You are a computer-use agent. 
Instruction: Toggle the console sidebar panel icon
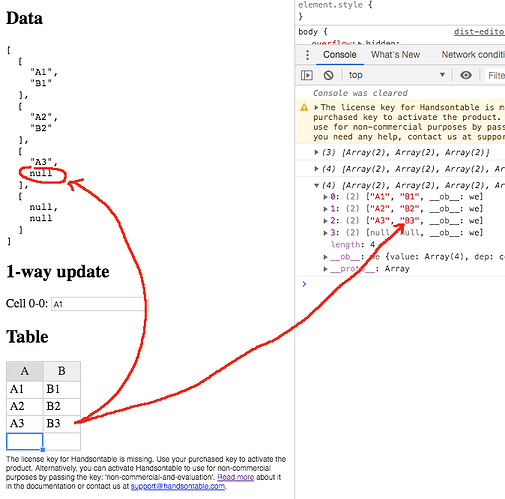pyautogui.click(x=307, y=75)
